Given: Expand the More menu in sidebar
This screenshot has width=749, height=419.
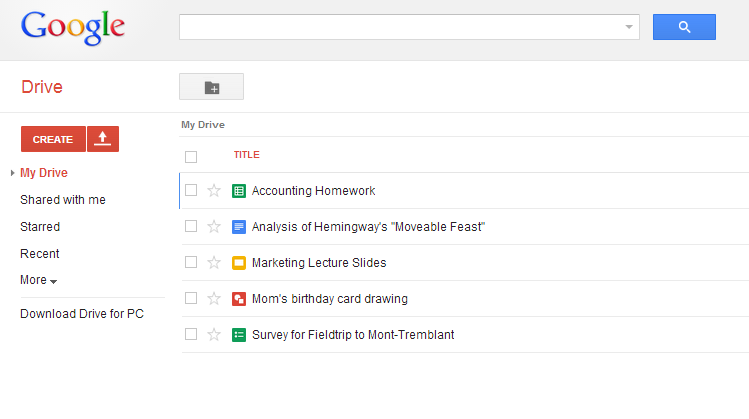Looking at the screenshot, I should pyautogui.click(x=38, y=281).
